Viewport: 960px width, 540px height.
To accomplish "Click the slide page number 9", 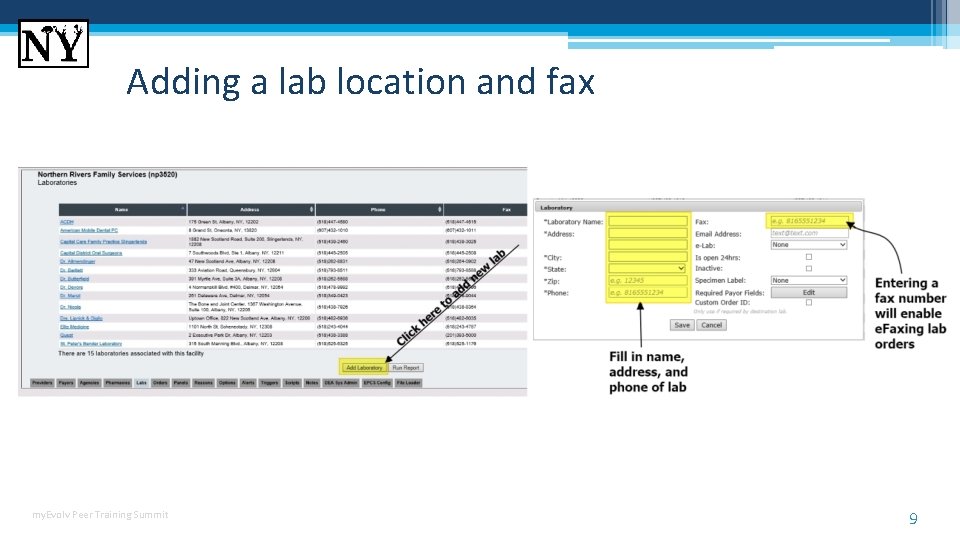I will pyautogui.click(x=913, y=519).
